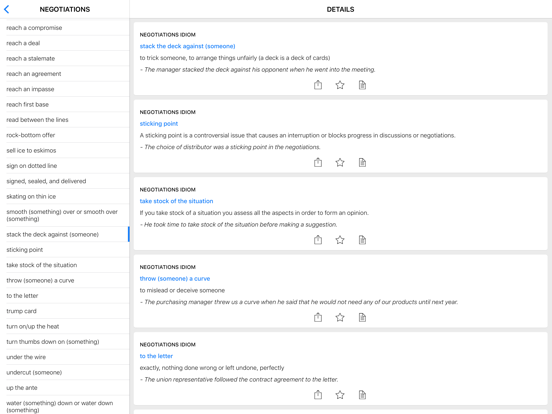
Task: Share the 'sticking point' idiom card
Action: pyautogui.click(x=318, y=162)
